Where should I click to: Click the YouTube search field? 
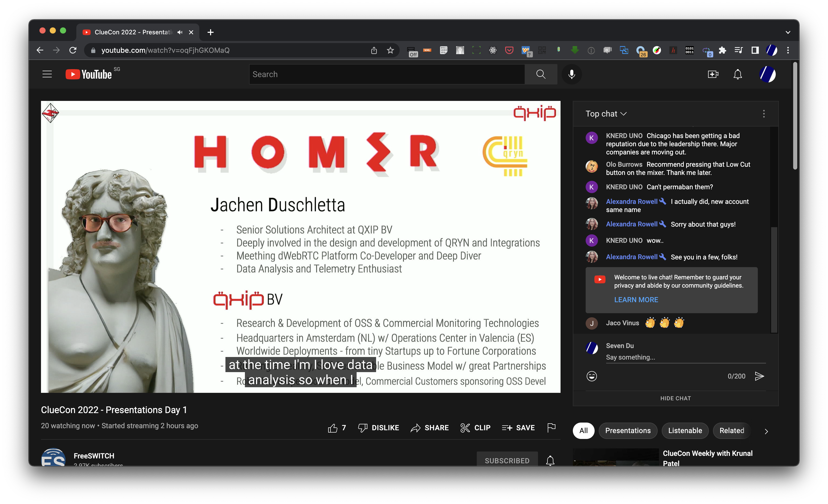point(387,74)
